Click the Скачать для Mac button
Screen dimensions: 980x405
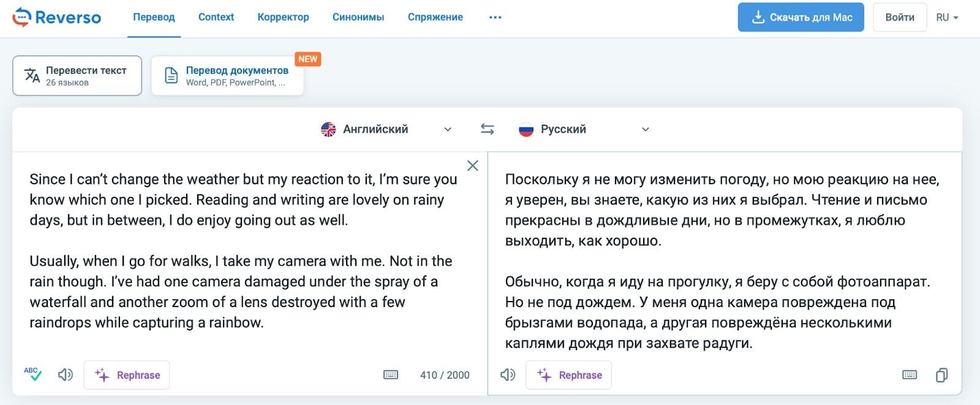click(801, 17)
